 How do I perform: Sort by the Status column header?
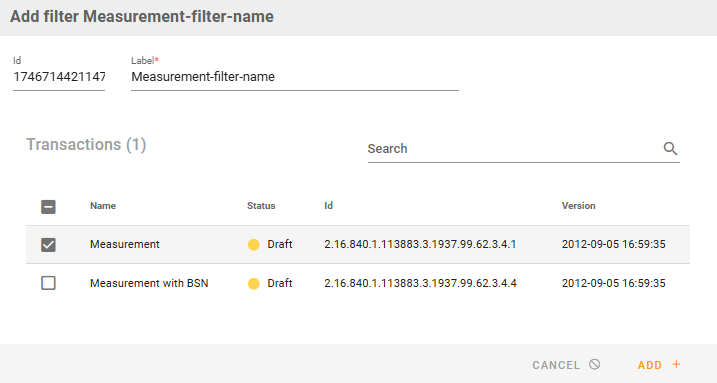[261, 206]
